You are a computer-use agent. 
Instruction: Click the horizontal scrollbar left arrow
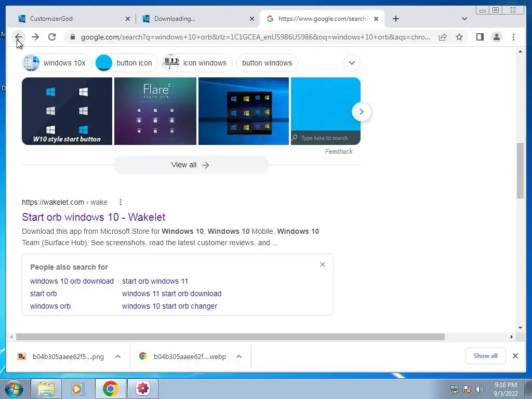coord(11,337)
